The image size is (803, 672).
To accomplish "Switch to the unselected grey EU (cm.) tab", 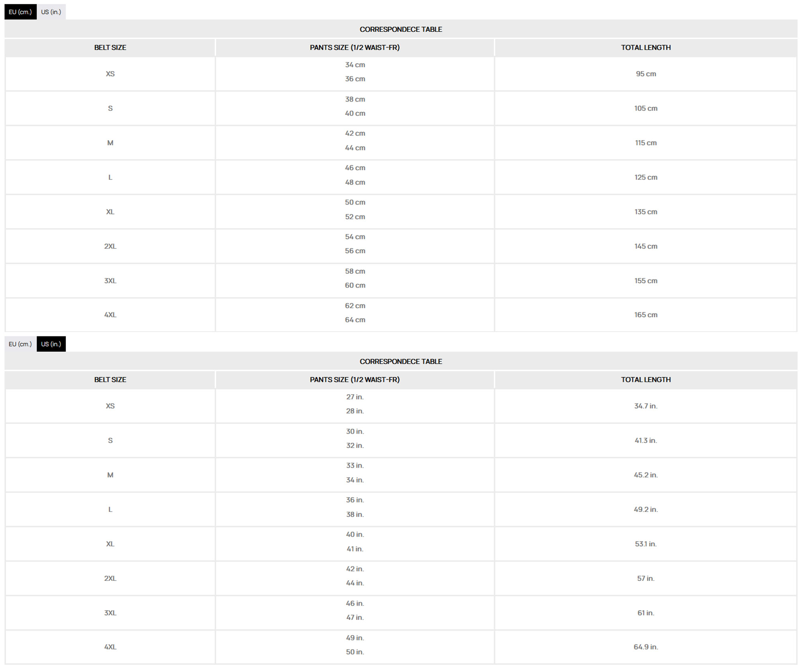I will click(x=20, y=344).
